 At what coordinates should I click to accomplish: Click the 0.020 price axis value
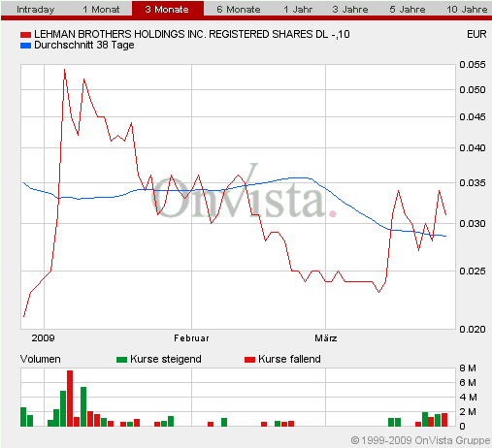point(473,330)
